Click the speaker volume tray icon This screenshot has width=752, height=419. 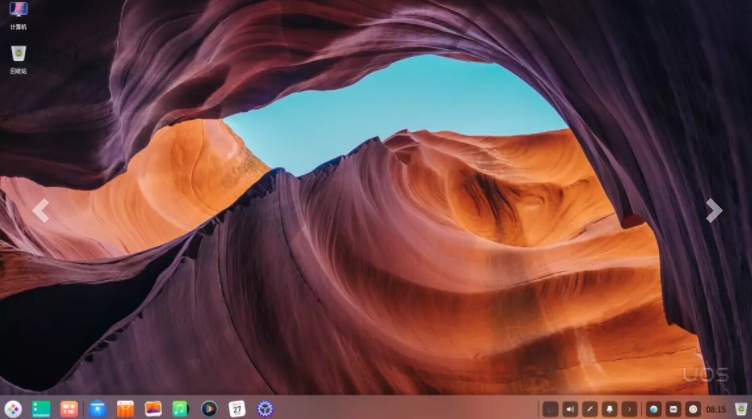(570, 408)
